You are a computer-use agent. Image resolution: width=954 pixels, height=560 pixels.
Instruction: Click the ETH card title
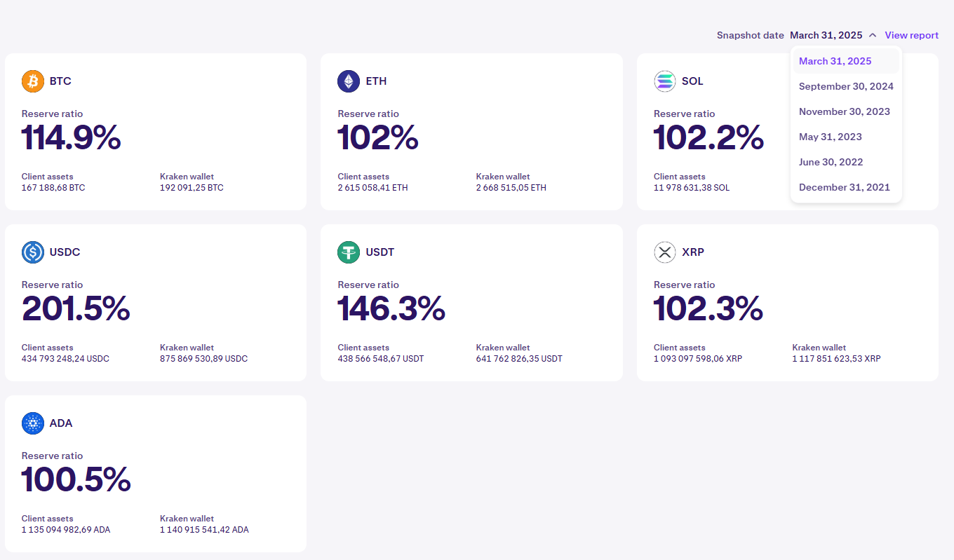[376, 81]
